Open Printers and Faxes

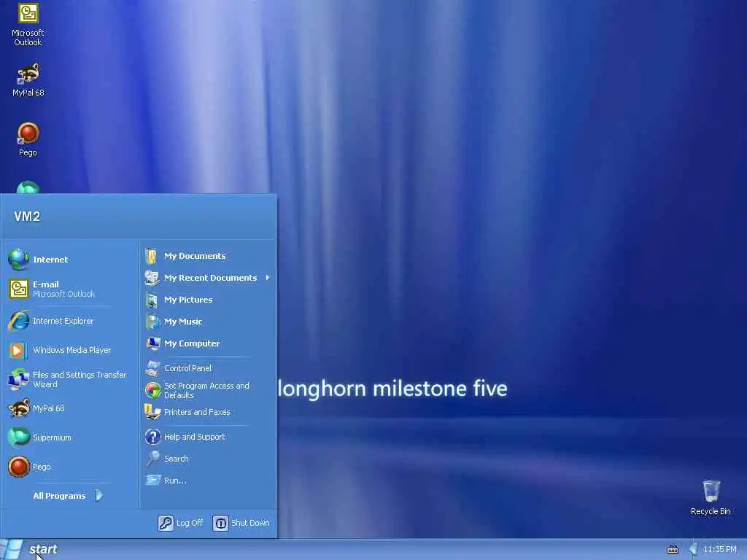coord(208,412)
